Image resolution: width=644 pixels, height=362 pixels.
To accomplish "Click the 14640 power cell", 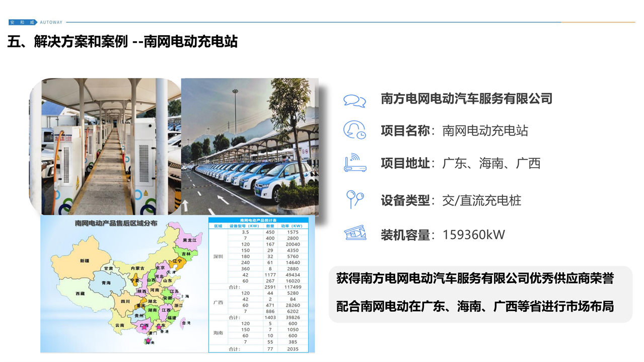I will tap(293, 262).
